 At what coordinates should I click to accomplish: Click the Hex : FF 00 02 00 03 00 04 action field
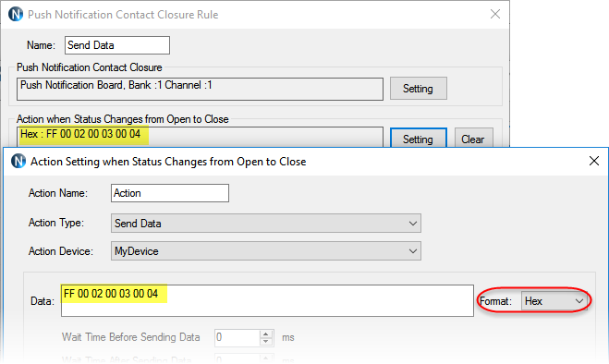(x=200, y=137)
